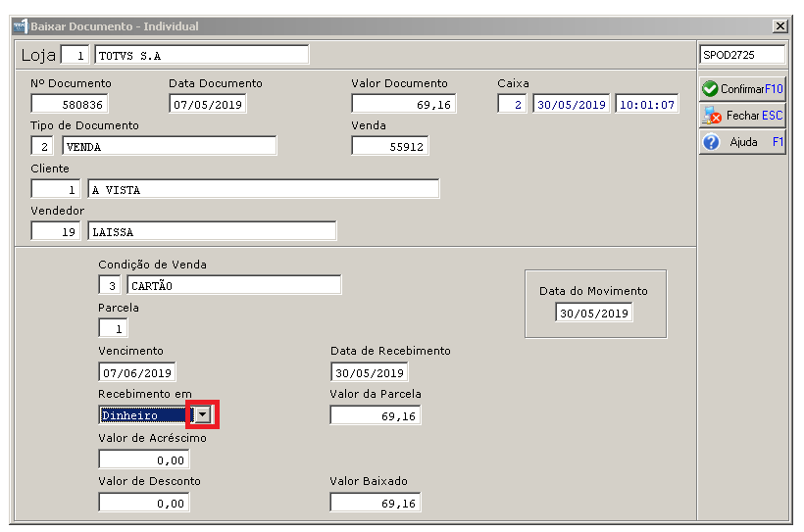Viewport: 804px width, 532px height.
Task: Click the LAISSA vendor name field
Action: click(x=213, y=231)
